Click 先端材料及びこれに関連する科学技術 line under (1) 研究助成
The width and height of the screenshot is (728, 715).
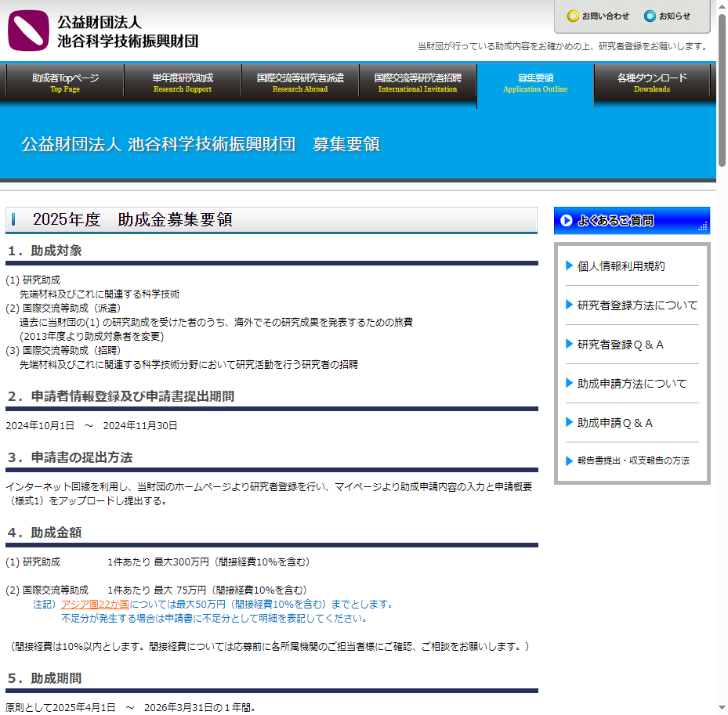coord(100,294)
